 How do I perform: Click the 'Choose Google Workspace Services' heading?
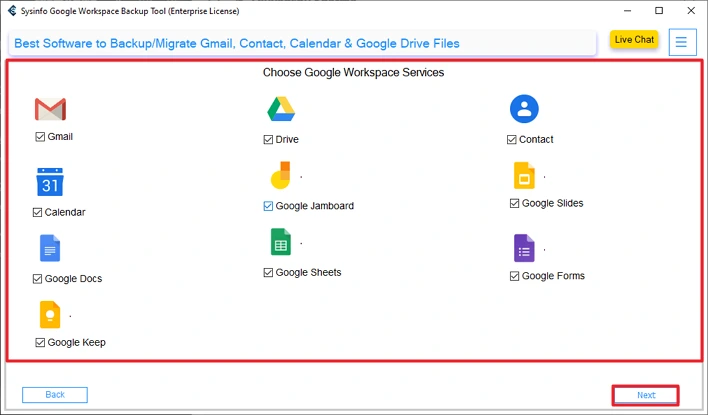(354, 73)
